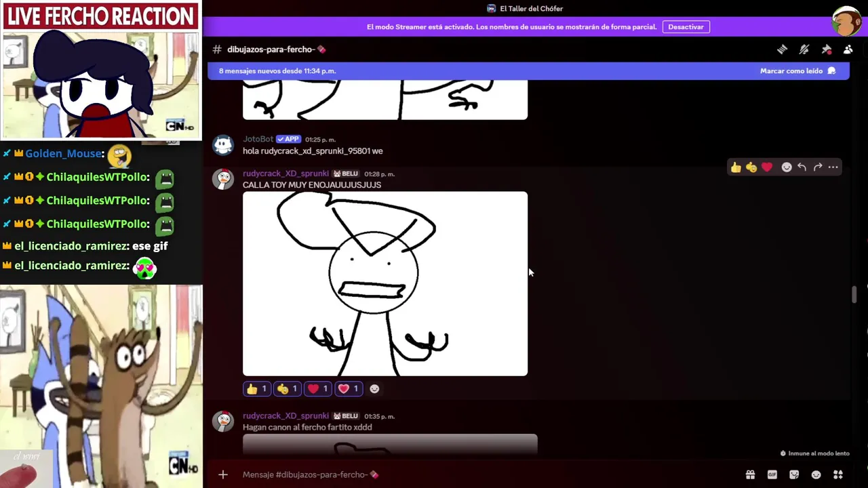Click the 01:28 p. m. message timestamp
This screenshot has height=488, width=868.
(379, 174)
